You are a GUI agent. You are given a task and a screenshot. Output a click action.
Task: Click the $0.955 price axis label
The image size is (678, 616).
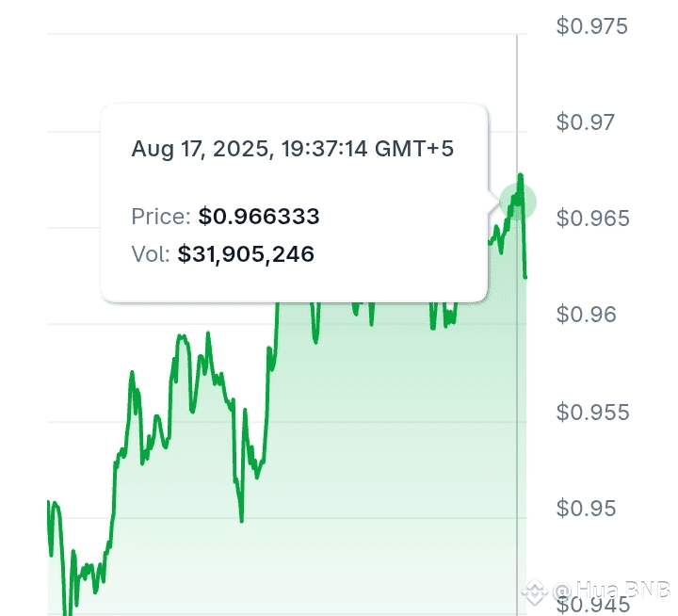(x=592, y=412)
